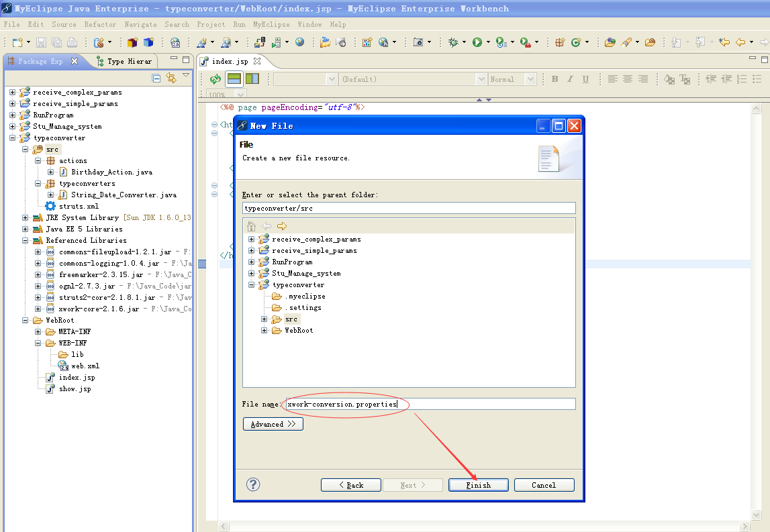Click align center icon in editor toolbar
This screenshot has width=770, height=532.
coord(628,79)
